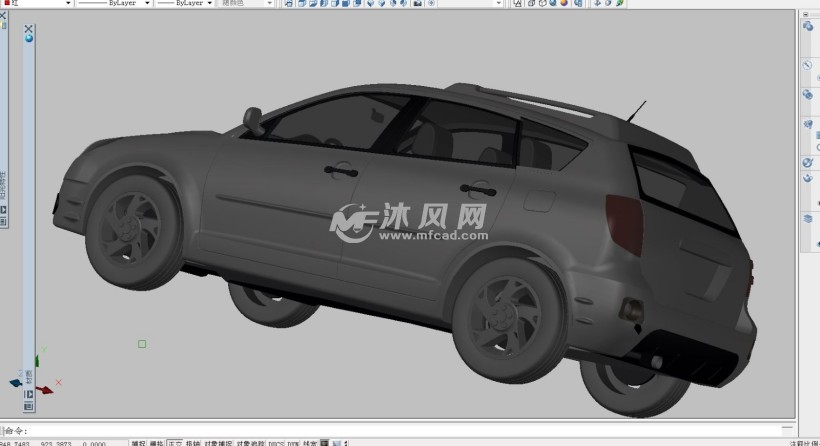Toggle DYN dynamic input in the status bar
The width and height of the screenshot is (820, 446).
[293, 443]
